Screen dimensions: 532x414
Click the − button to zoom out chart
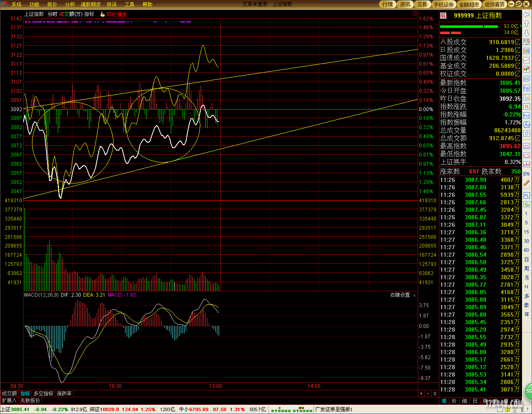pyautogui.click(x=428, y=393)
